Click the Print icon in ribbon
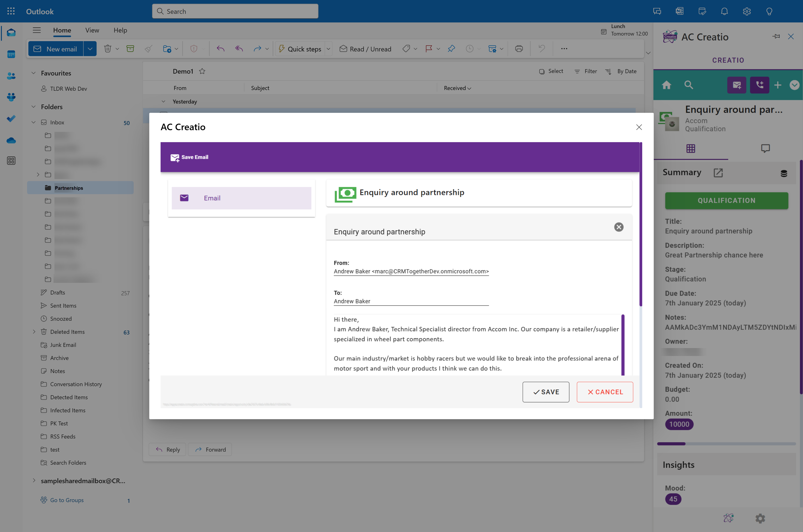Image resolution: width=803 pixels, height=532 pixels. pos(519,49)
